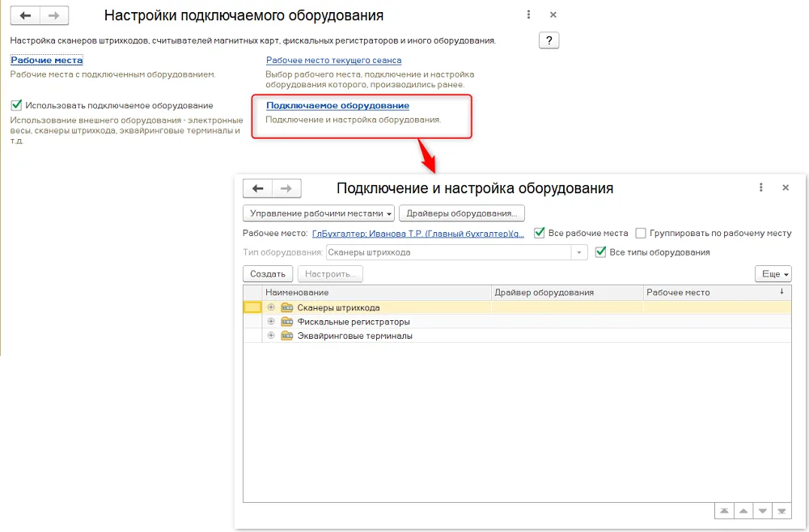Jump to the last row with the list-bottom arrow

[781, 511]
